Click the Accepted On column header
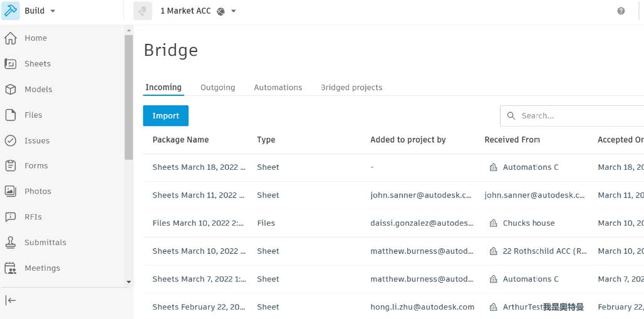This screenshot has height=319, width=644. [x=621, y=140]
